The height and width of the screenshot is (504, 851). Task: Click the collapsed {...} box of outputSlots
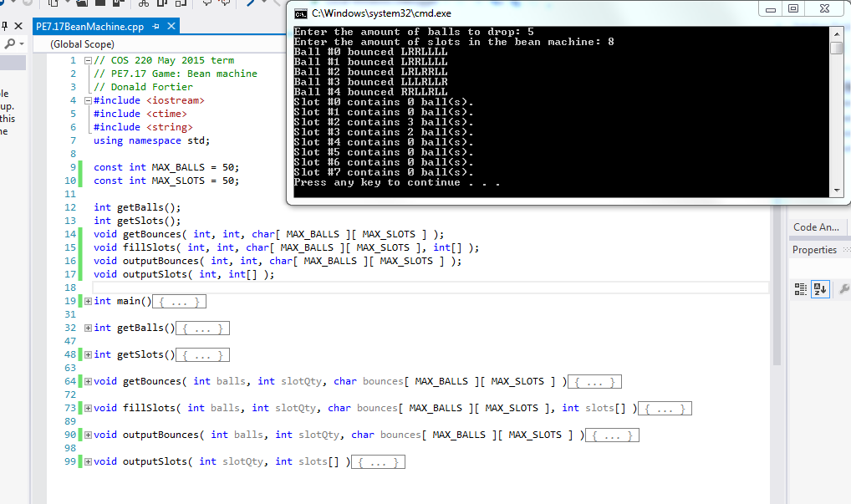[379, 462]
